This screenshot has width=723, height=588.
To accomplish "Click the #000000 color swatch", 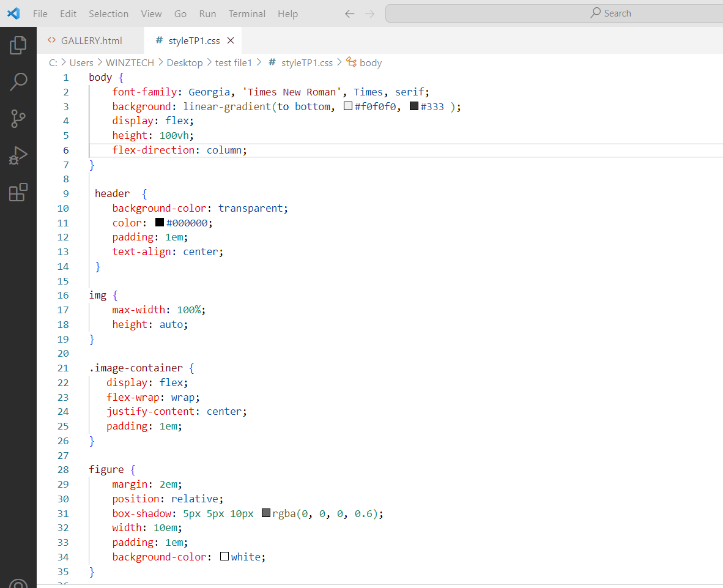I will point(160,223).
